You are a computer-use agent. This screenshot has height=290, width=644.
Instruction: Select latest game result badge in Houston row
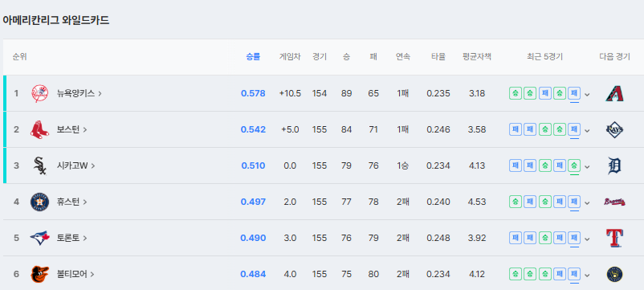[574, 202]
